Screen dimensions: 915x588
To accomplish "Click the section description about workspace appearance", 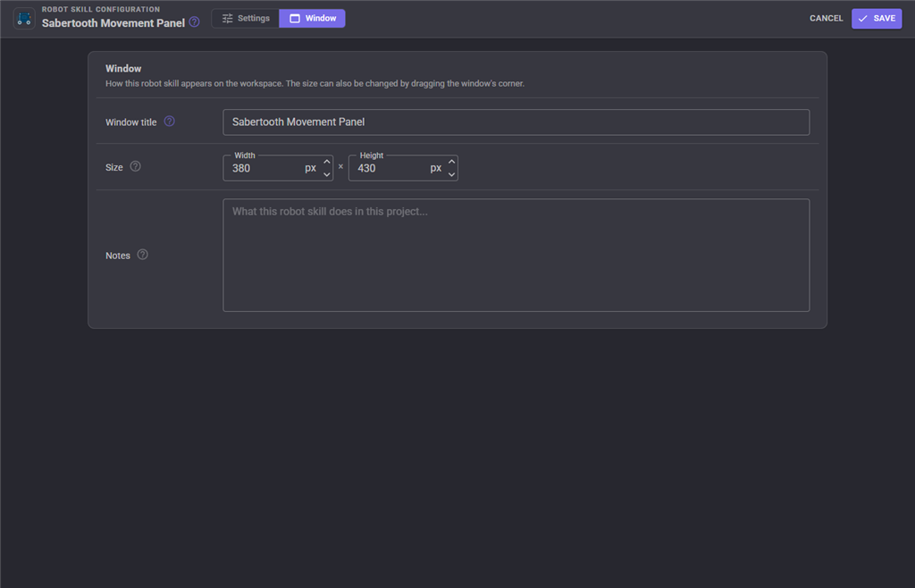I will [315, 84].
